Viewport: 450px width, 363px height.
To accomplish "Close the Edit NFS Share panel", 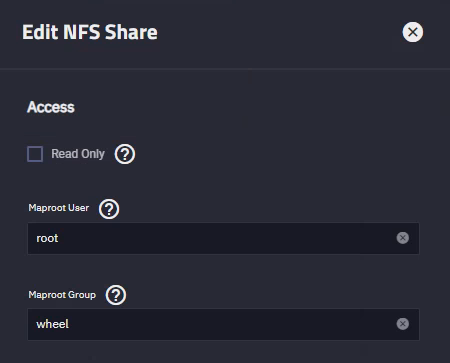I will [x=413, y=32].
